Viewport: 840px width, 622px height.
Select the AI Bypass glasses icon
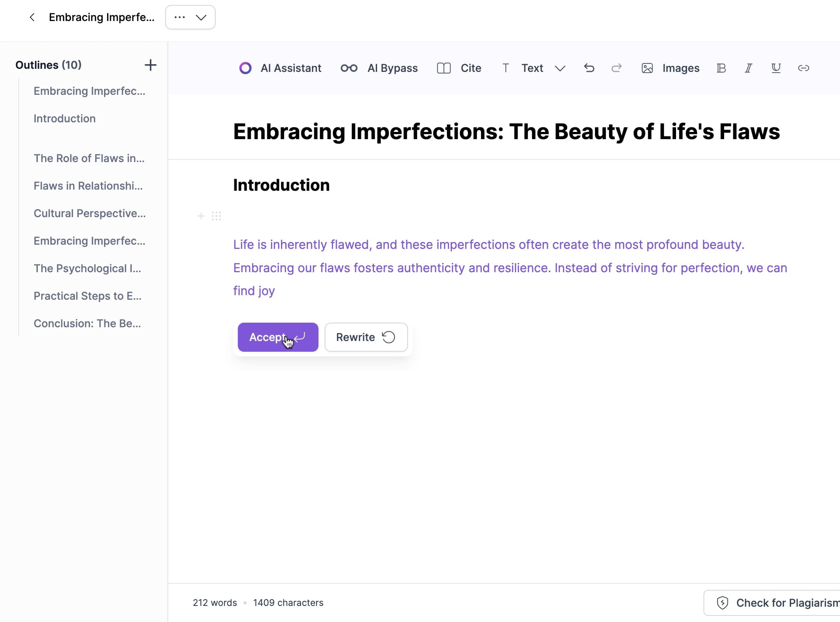click(x=349, y=68)
